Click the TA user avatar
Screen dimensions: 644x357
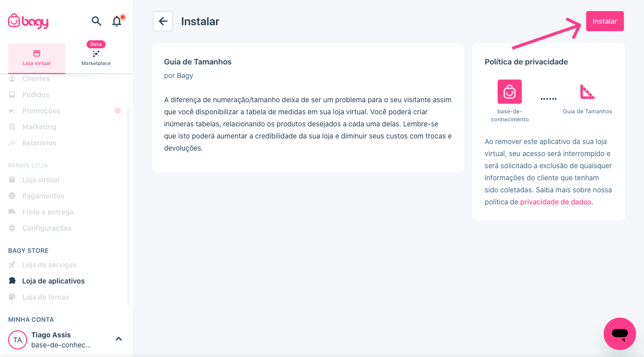point(18,340)
